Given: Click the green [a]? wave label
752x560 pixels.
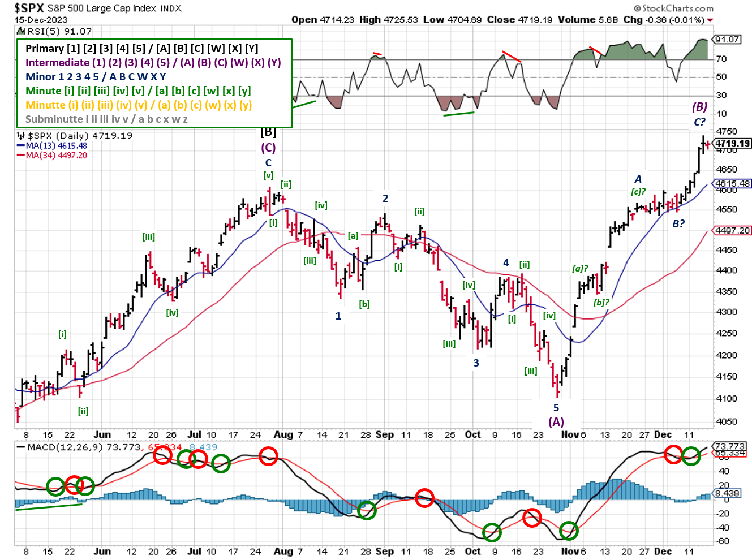Looking at the screenshot, I should (x=580, y=269).
